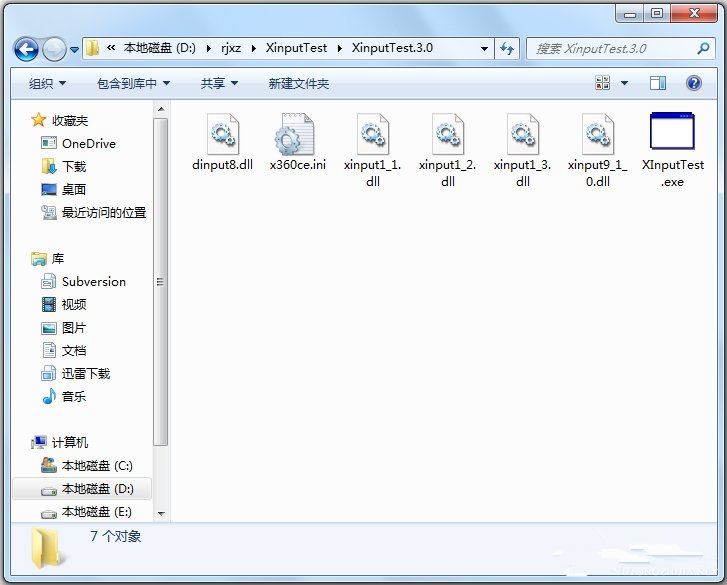Screen dimensions: 727x585
Task: Select 本地磁盘 (C:) in the sidebar
Action: tap(96, 466)
